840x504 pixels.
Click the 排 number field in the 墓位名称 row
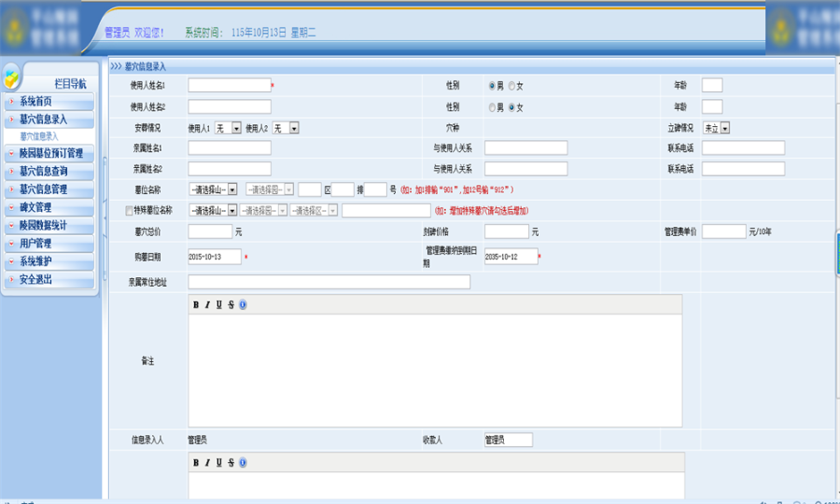click(x=343, y=189)
